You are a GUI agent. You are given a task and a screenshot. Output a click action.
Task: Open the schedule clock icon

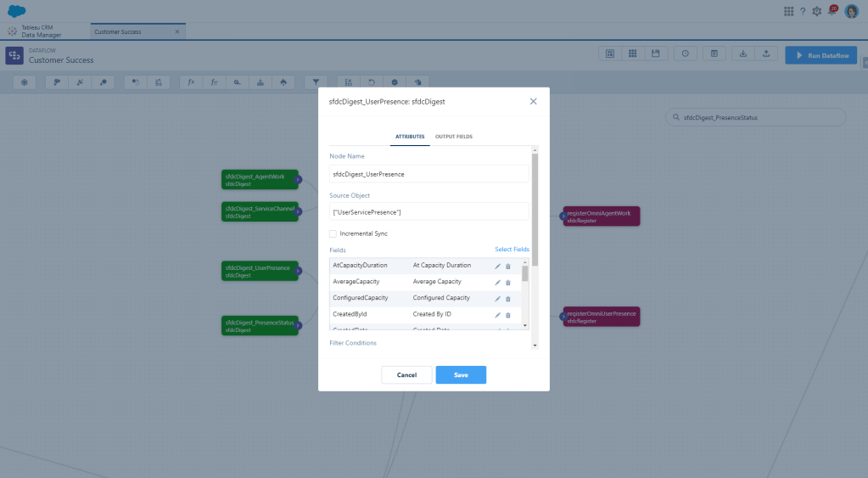tap(685, 54)
